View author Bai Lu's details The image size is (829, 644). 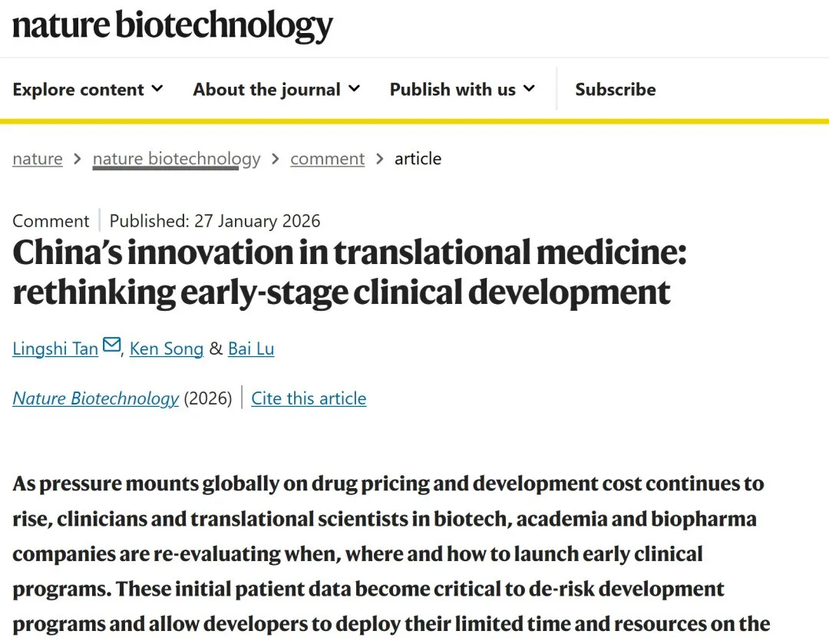[x=251, y=348]
